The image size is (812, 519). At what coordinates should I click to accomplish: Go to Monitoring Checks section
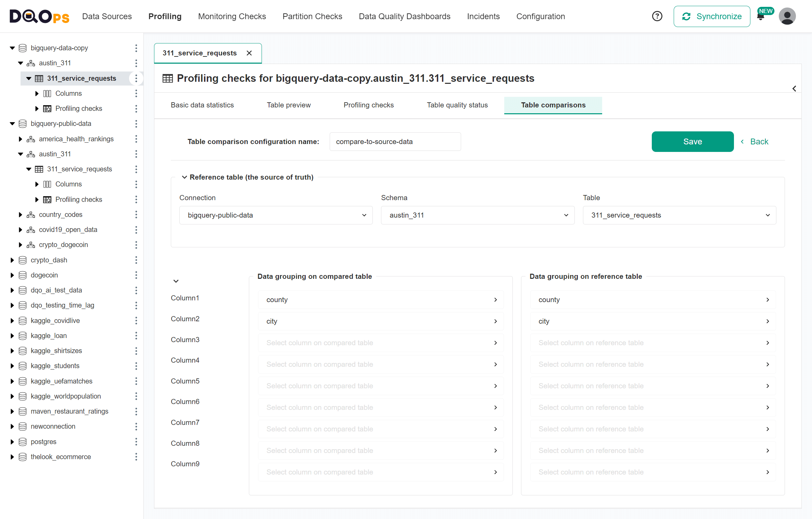[x=232, y=16]
